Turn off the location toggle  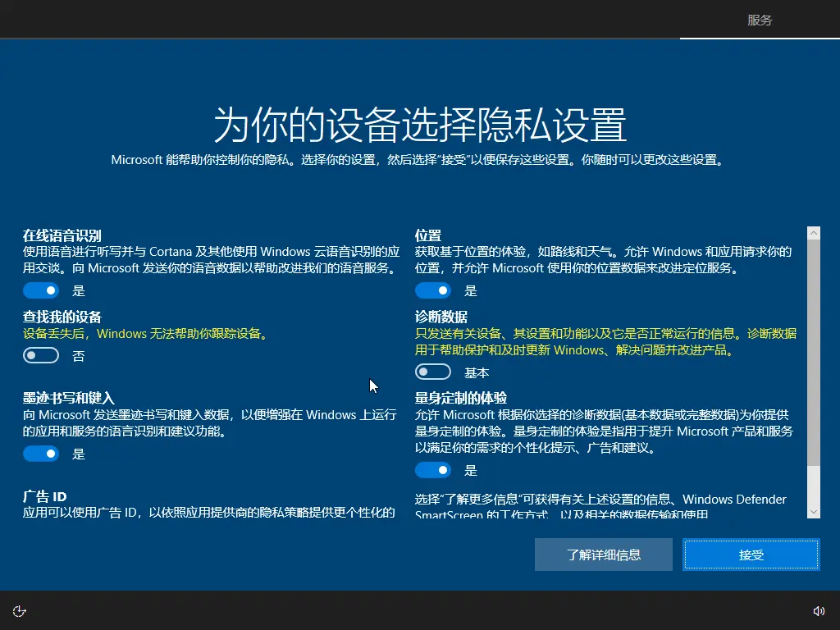coord(433,290)
